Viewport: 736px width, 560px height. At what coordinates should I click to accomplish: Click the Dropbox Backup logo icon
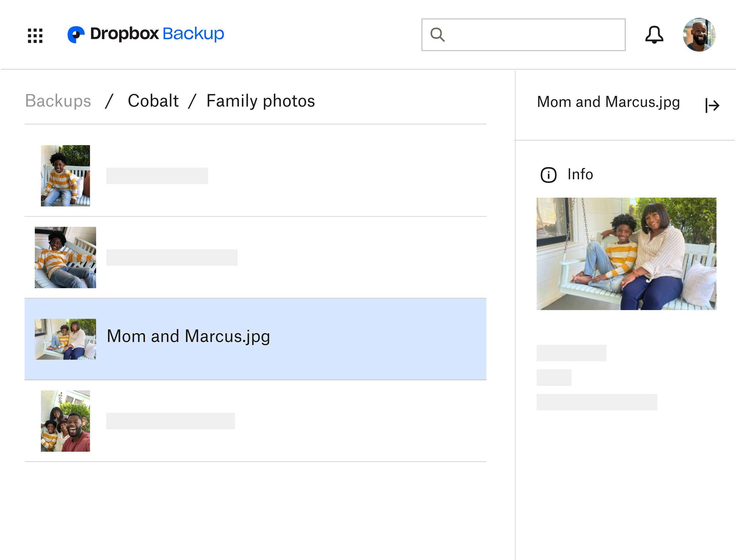pyautogui.click(x=76, y=34)
